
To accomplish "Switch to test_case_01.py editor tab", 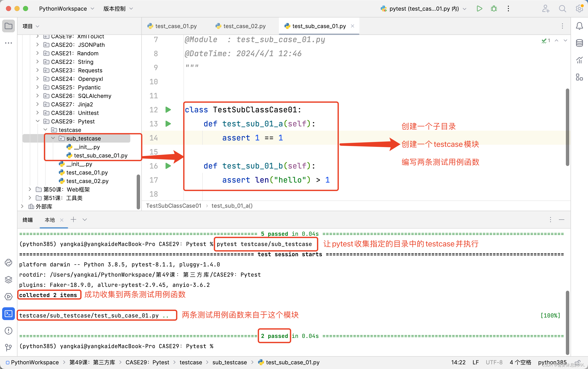I will pyautogui.click(x=172, y=26).
